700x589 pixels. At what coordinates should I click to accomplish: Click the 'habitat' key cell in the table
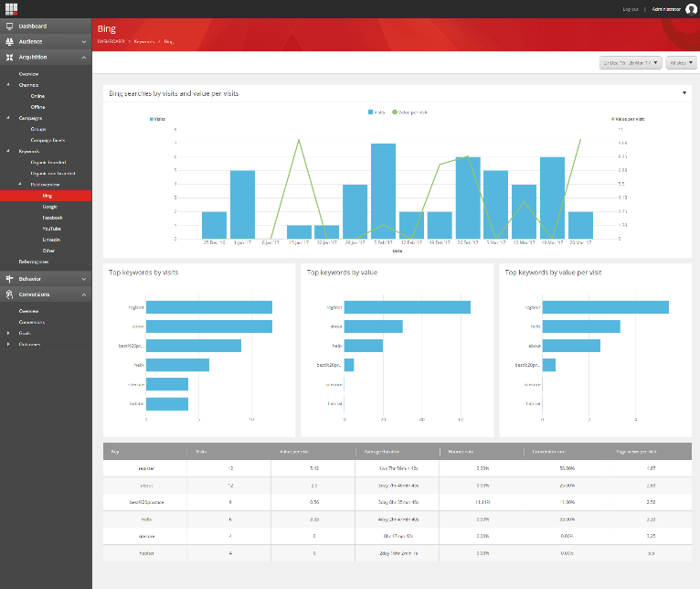(146, 553)
